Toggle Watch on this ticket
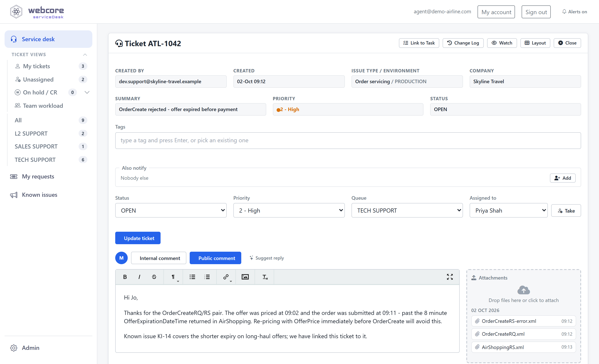 coord(502,43)
